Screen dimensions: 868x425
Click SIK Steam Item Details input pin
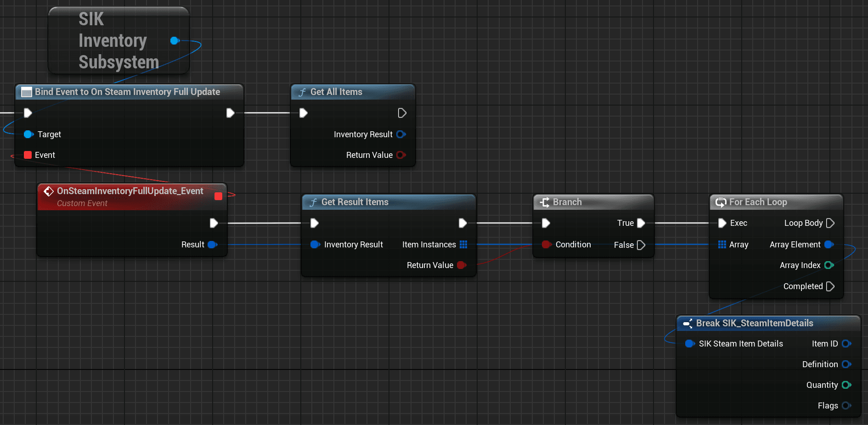click(x=690, y=343)
